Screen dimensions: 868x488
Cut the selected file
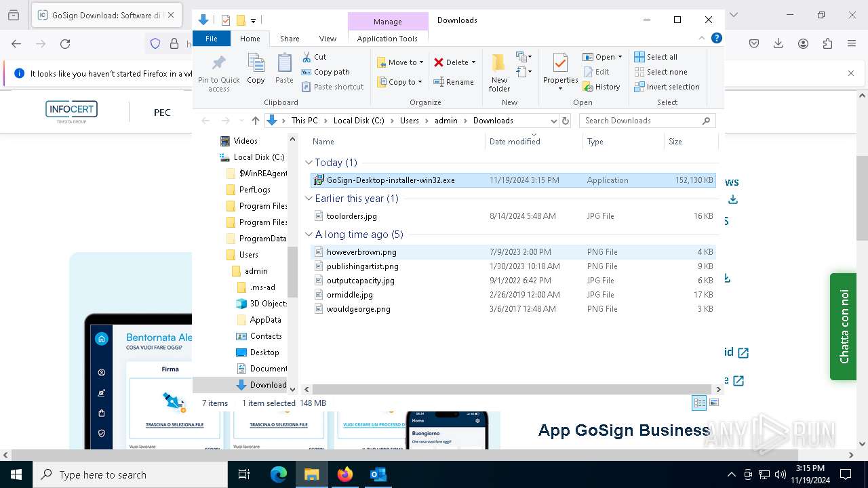click(314, 57)
